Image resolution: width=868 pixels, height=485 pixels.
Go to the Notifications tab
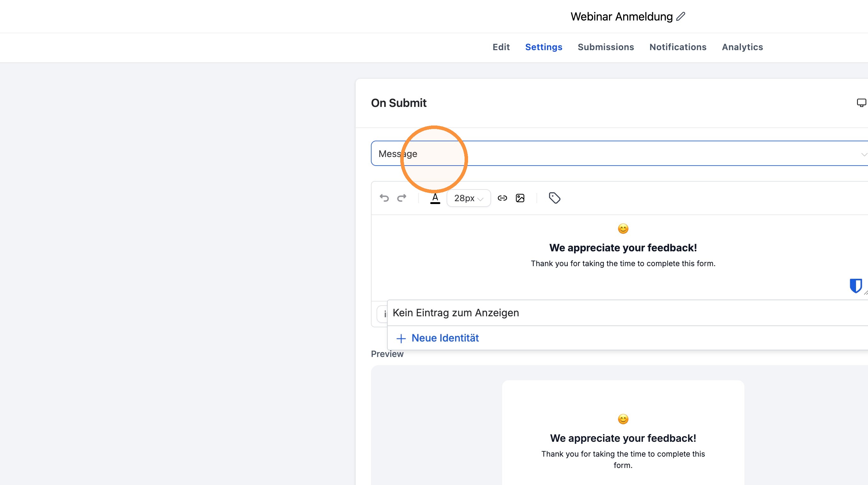(677, 47)
